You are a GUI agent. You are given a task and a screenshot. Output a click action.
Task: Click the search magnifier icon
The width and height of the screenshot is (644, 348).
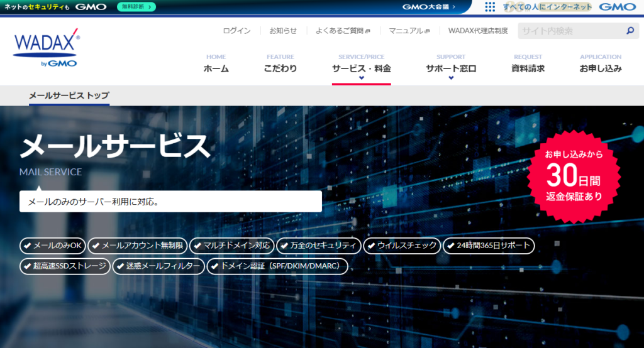630,31
